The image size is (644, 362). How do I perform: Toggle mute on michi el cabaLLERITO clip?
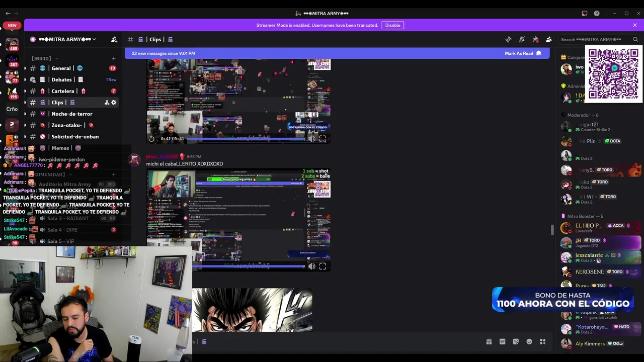pos(311,266)
